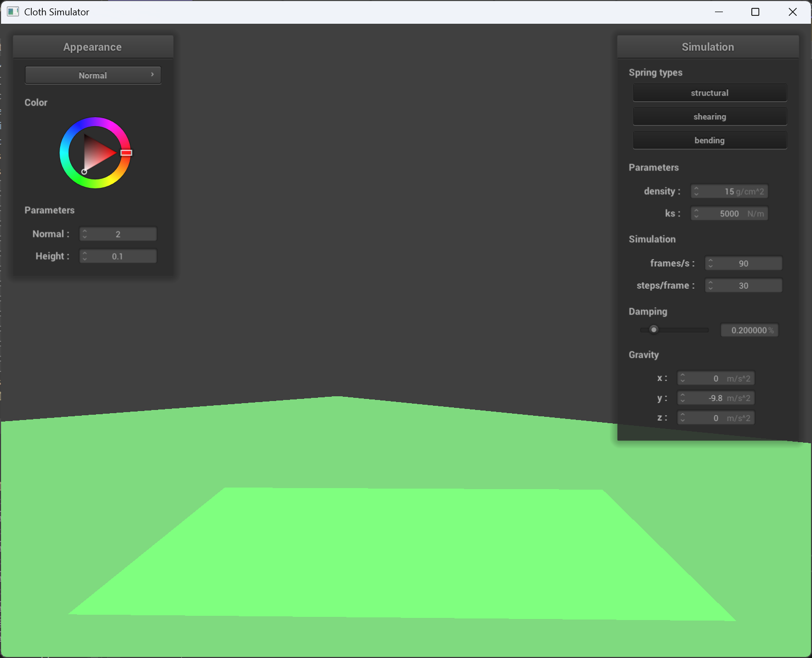812x658 pixels.
Task: Click the 'Damping' section label
Action: (648, 311)
